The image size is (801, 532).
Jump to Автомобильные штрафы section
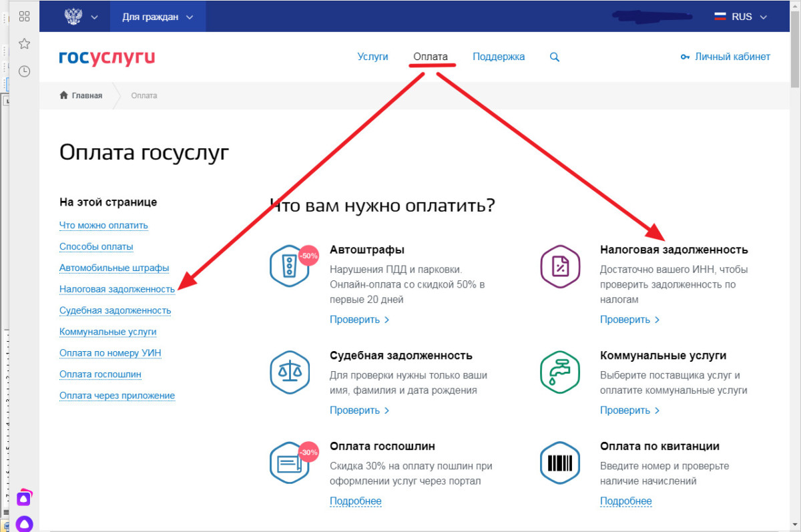(x=114, y=268)
